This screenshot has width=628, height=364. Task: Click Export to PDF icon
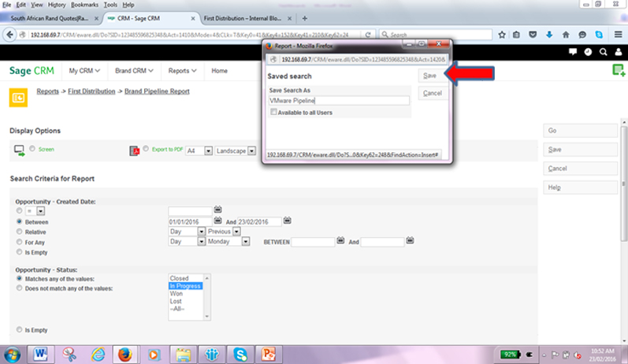(134, 150)
